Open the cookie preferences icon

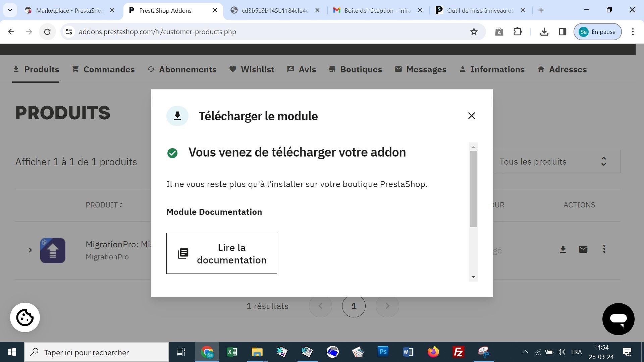pyautogui.click(x=25, y=317)
